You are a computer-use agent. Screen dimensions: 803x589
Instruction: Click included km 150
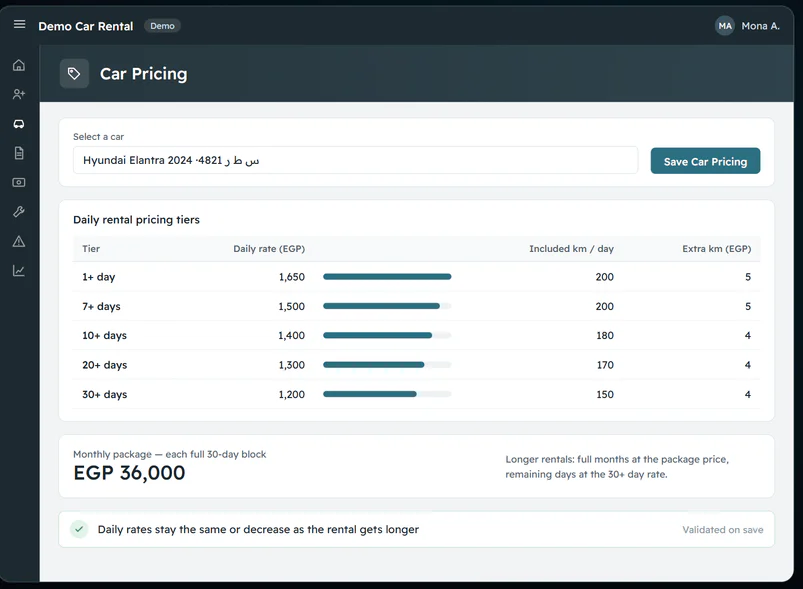pos(605,394)
